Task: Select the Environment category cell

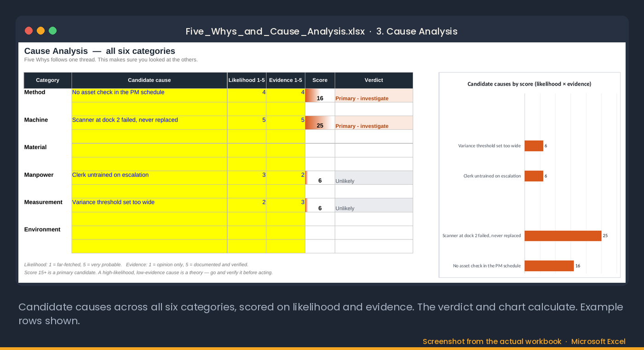Action: [48, 233]
